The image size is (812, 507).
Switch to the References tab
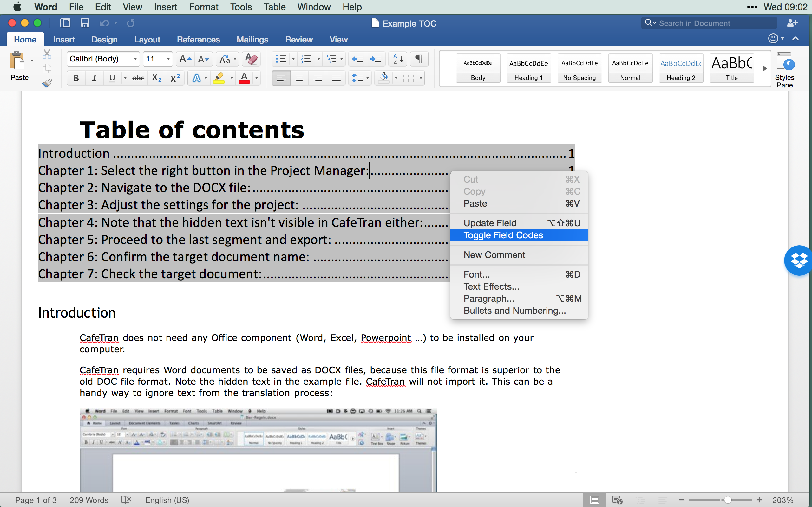coord(198,40)
